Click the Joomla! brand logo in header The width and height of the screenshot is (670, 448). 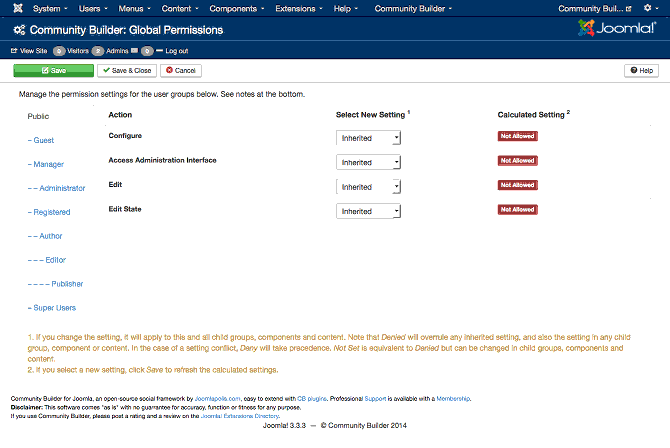[x=617, y=28]
